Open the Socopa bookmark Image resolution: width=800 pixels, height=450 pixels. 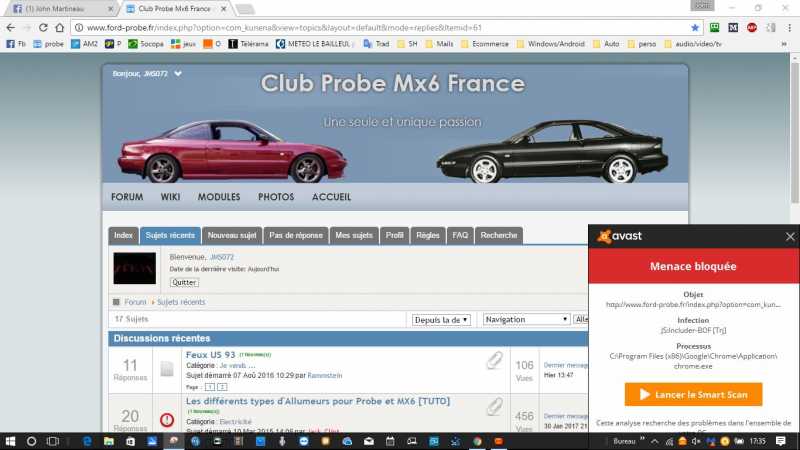pyautogui.click(x=146, y=44)
